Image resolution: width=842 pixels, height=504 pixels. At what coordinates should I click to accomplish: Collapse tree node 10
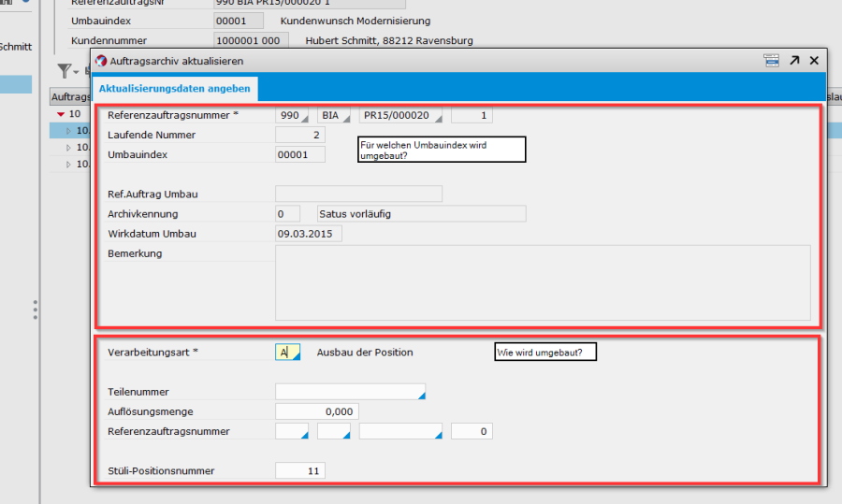click(61, 114)
